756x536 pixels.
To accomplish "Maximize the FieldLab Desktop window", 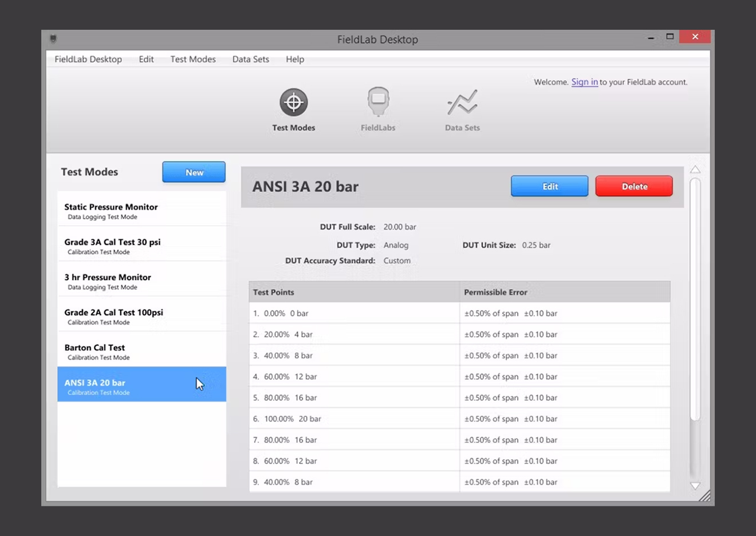I will pos(670,37).
